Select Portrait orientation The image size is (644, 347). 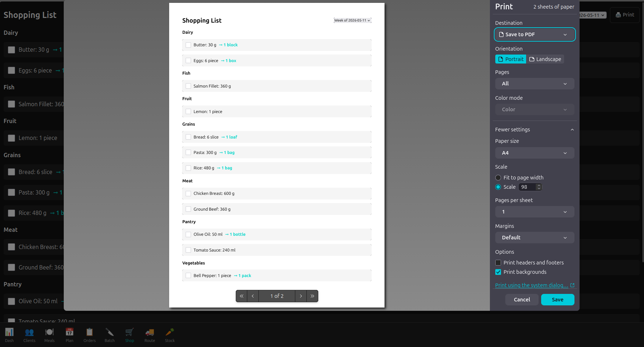[511, 59]
